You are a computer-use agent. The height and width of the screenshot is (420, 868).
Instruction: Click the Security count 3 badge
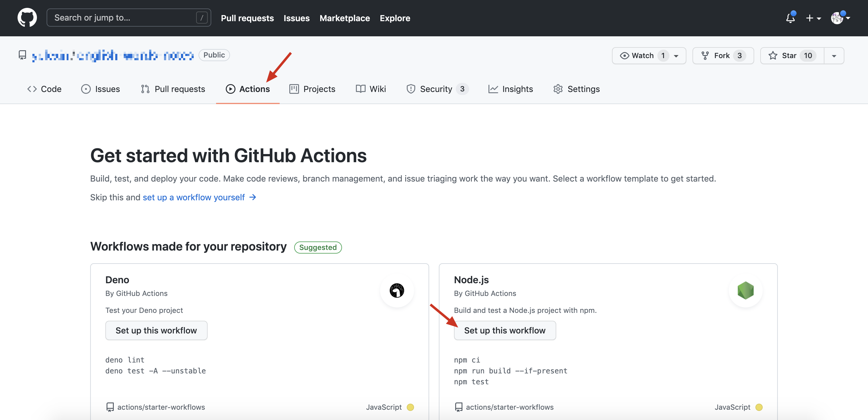(462, 89)
